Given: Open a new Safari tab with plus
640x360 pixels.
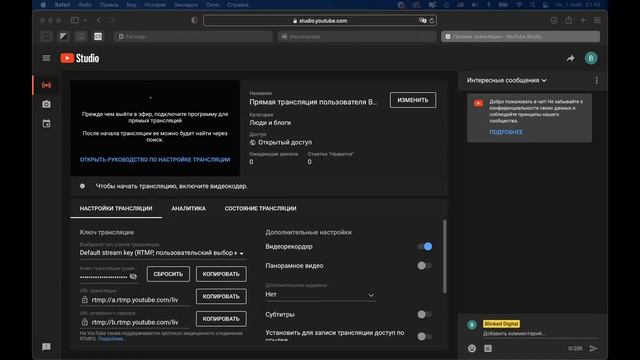Looking at the screenshot, I should 583,20.
